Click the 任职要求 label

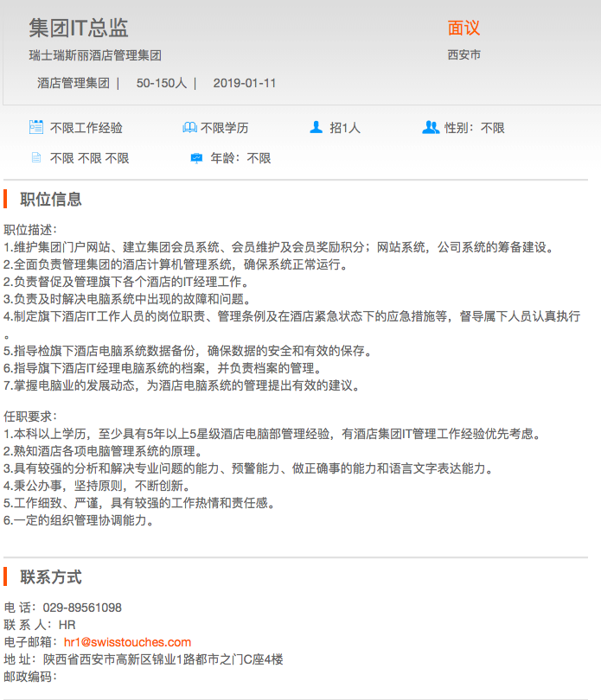[31, 417]
